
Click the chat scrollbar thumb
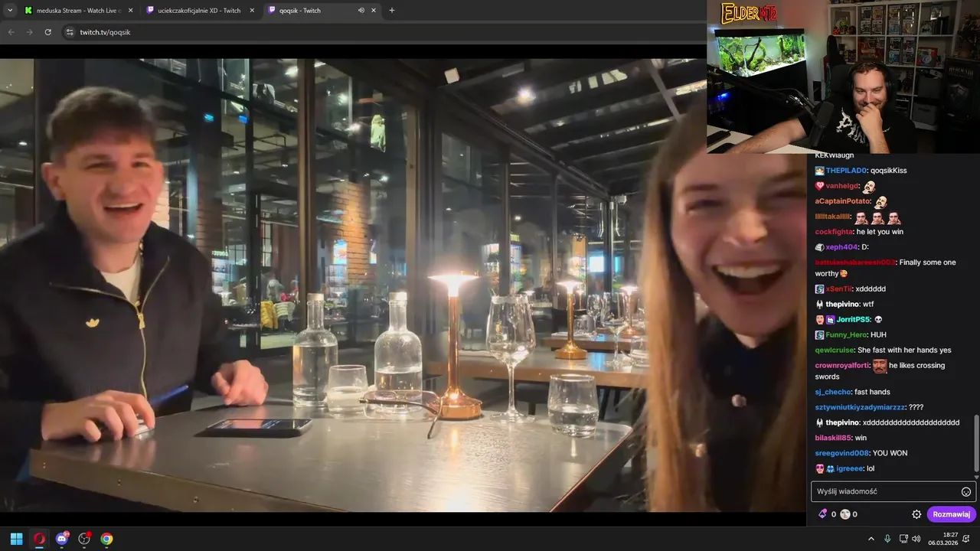tap(975, 442)
